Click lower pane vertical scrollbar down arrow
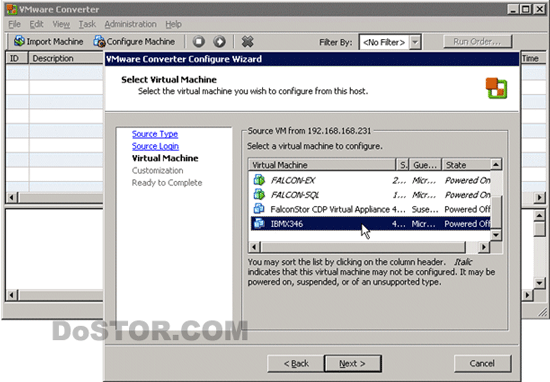This screenshot has width=550, height=382. click(x=539, y=283)
